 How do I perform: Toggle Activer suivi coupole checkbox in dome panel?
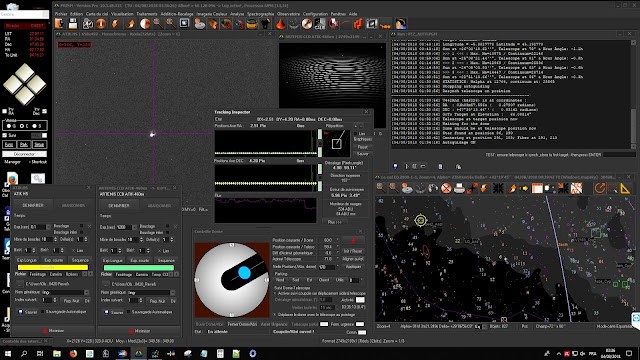click(x=275, y=293)
